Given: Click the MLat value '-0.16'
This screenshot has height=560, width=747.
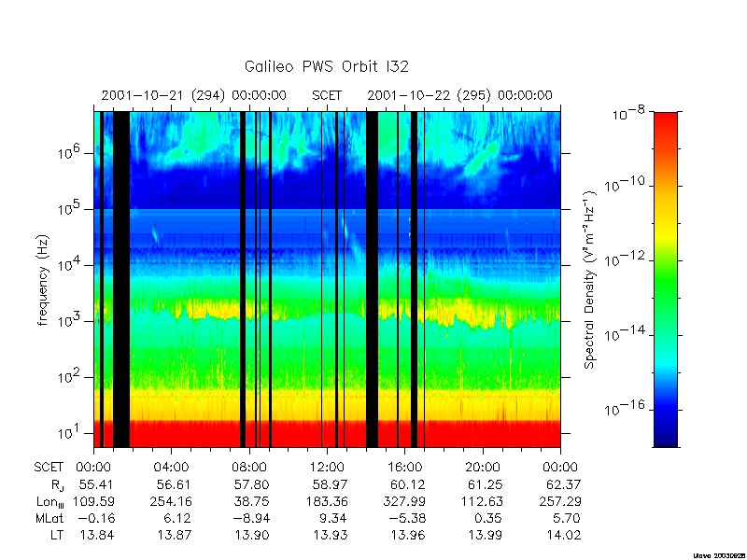Looking at the screenshot, I should tap(95, 518).
